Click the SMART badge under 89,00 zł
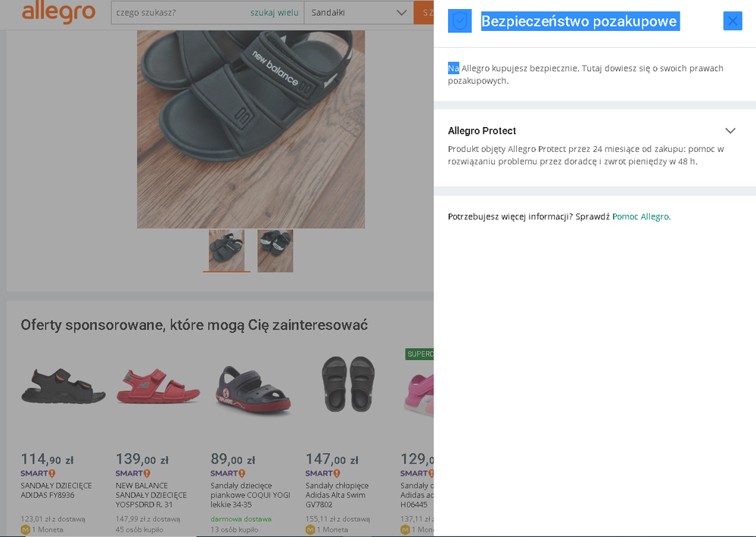 tap(228, 473)
